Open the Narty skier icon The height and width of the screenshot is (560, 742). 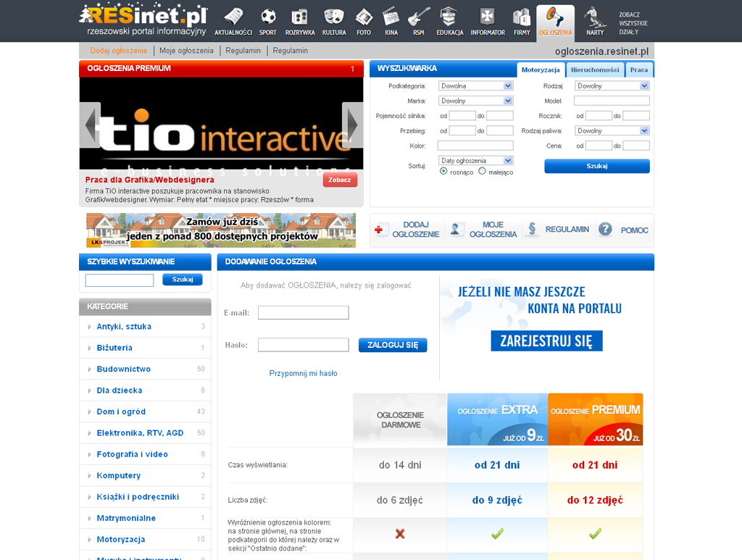[594, 17]
